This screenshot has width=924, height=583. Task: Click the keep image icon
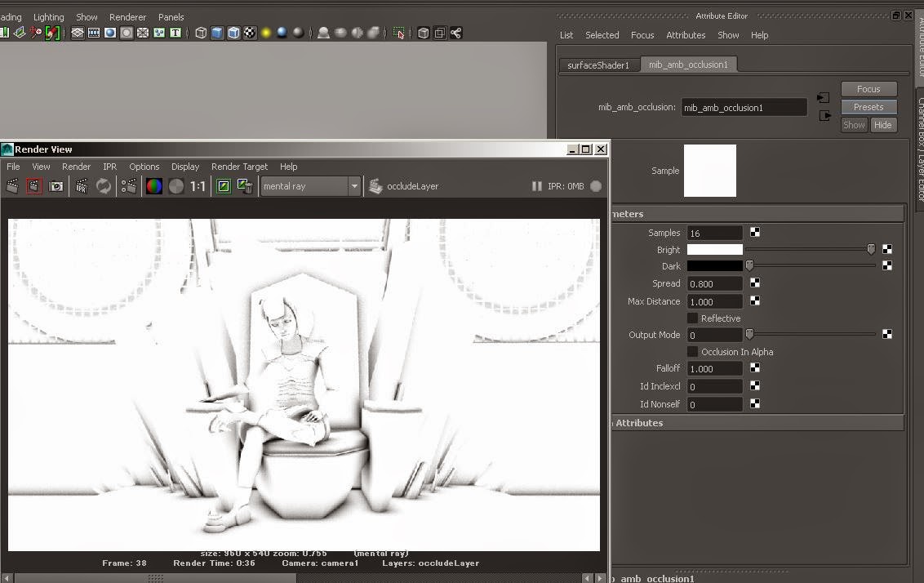click(x=224, y=186)
